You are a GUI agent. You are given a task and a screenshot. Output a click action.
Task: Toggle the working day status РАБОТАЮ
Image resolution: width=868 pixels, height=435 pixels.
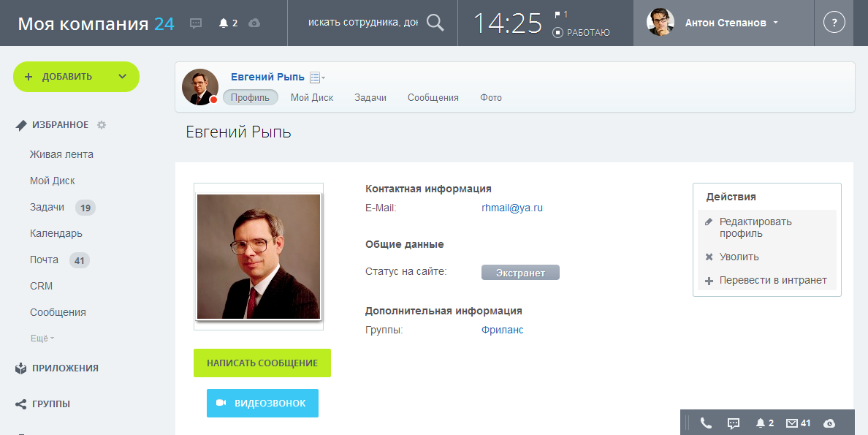click(582, 33)
